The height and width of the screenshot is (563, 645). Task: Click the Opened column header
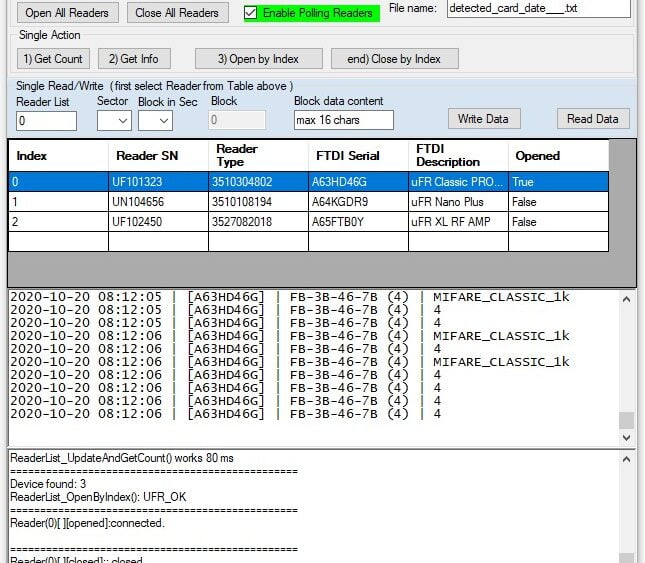[x=559, y=156]
